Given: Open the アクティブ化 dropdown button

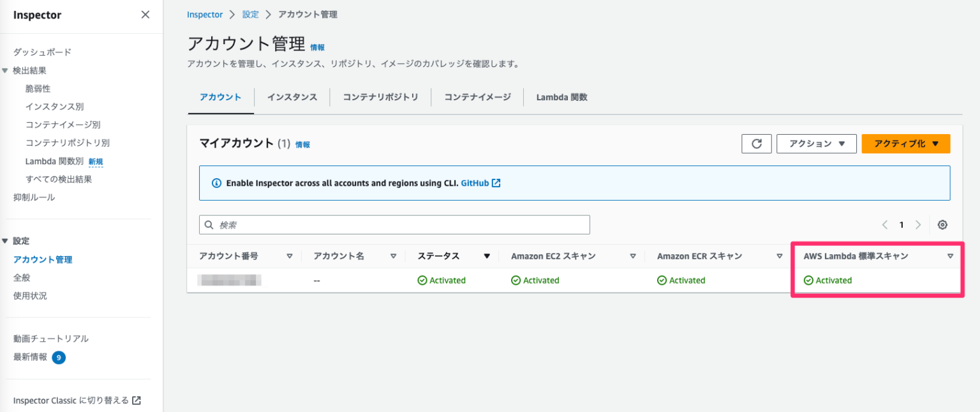Looking at the screenshot, I should tap(905, 144).
